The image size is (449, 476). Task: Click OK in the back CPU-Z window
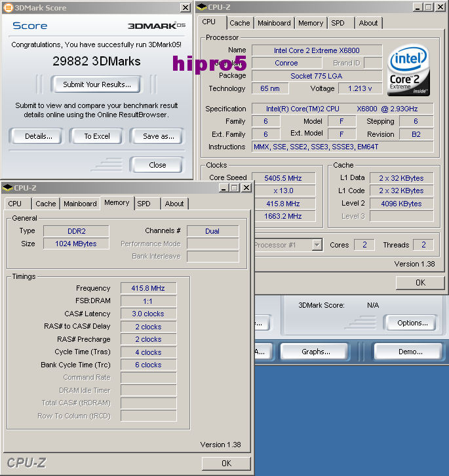[420, 283]
